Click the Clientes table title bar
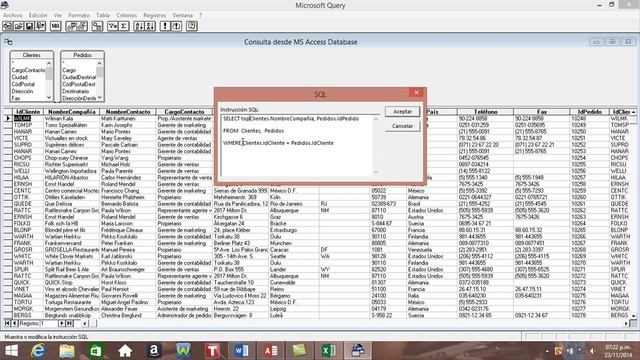Viewport: 640px width, 360px height. coord(32,55)
